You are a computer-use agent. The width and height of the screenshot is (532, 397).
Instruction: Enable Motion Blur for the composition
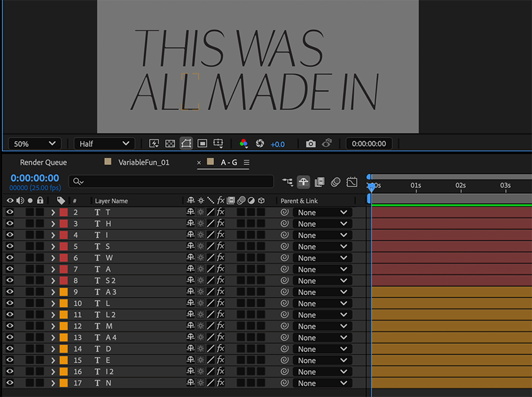coord(335,182)
